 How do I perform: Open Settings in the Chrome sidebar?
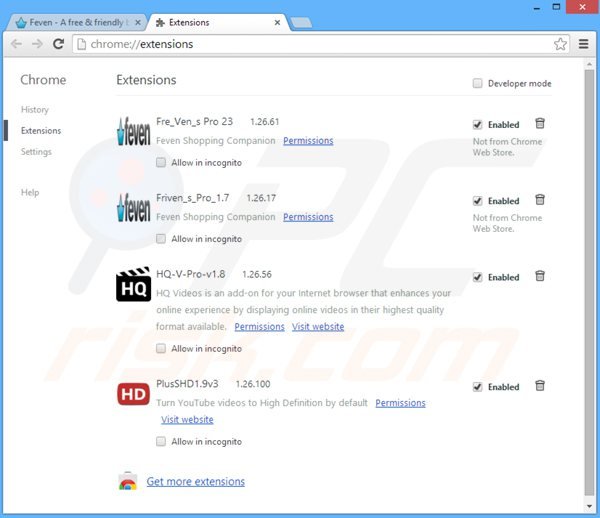pos(36,152)
